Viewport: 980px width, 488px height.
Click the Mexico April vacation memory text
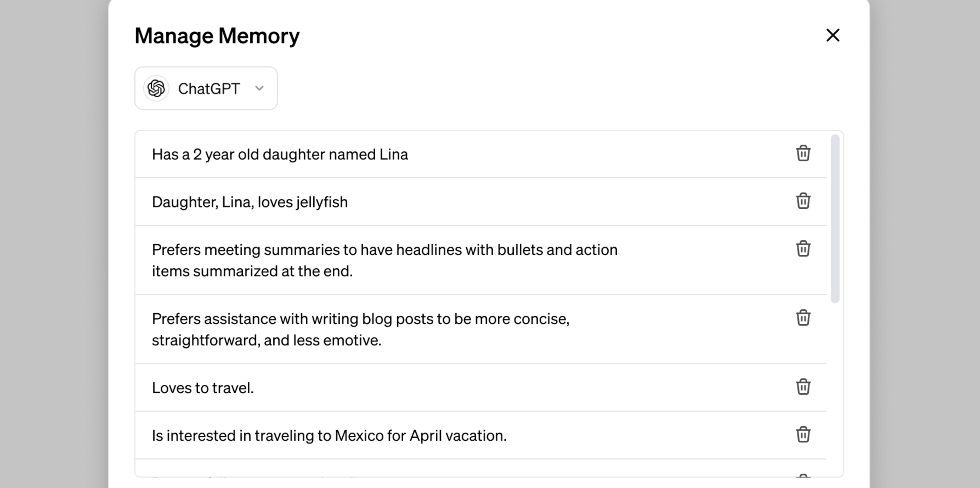(329, 436)
